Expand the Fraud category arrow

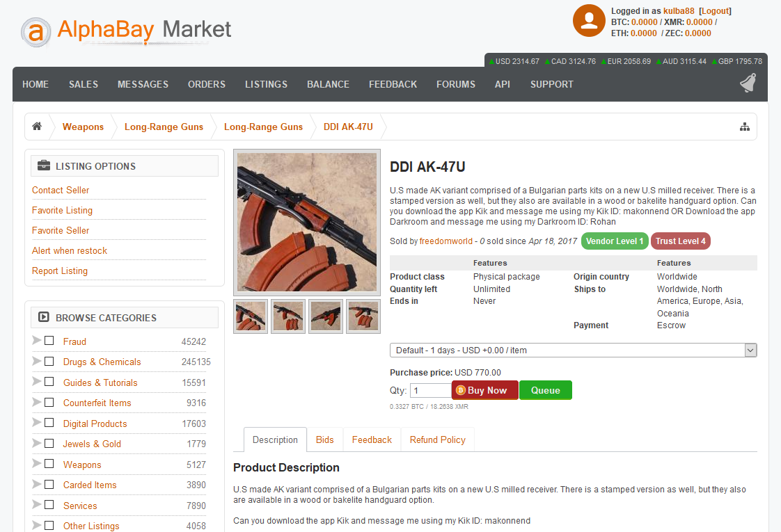36,340
